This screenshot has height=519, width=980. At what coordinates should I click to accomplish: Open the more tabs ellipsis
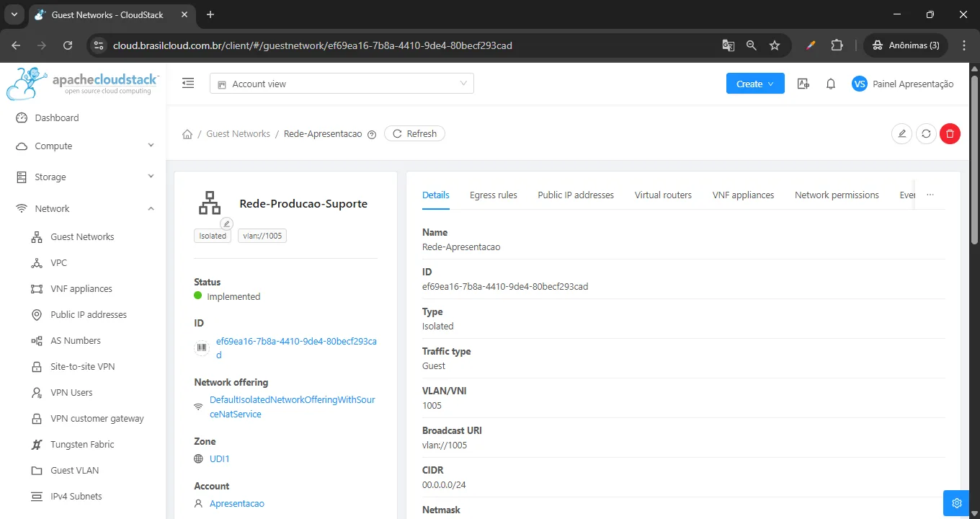[x=930, y=195]
